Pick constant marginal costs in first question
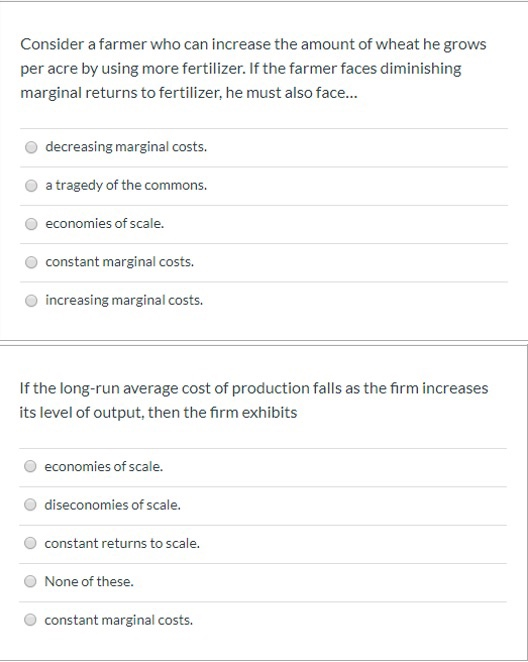Screen dimensions: 528x662 click(x=31, y=262)
